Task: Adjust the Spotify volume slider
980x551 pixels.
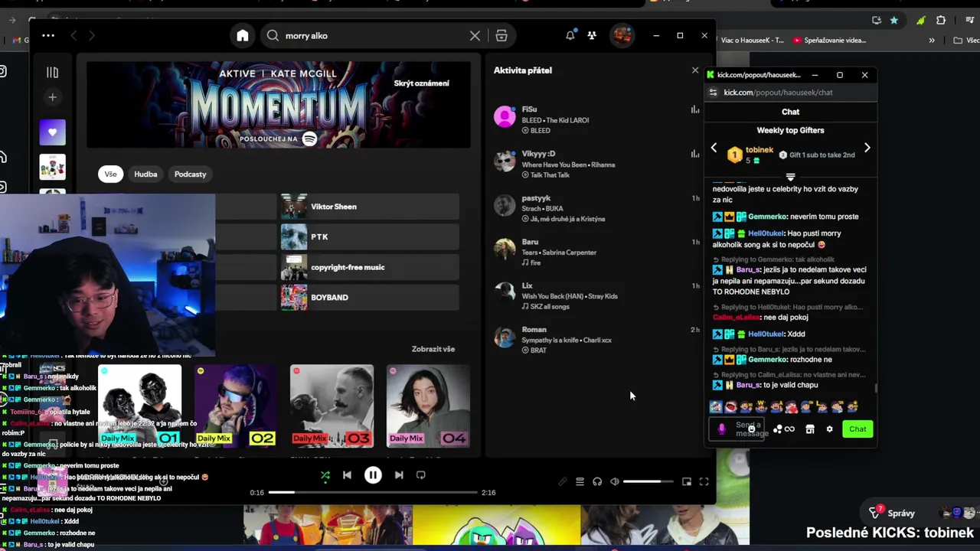Action: coord(648,481)
